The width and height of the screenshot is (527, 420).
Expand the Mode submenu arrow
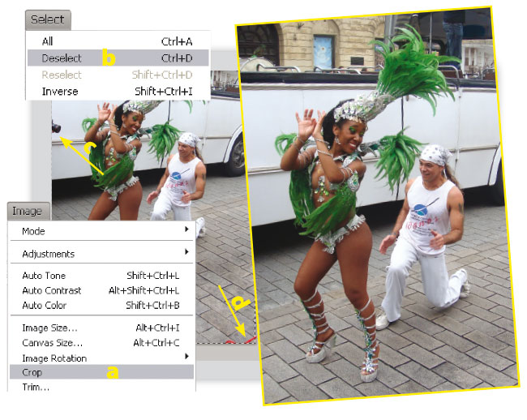point(187,230)
